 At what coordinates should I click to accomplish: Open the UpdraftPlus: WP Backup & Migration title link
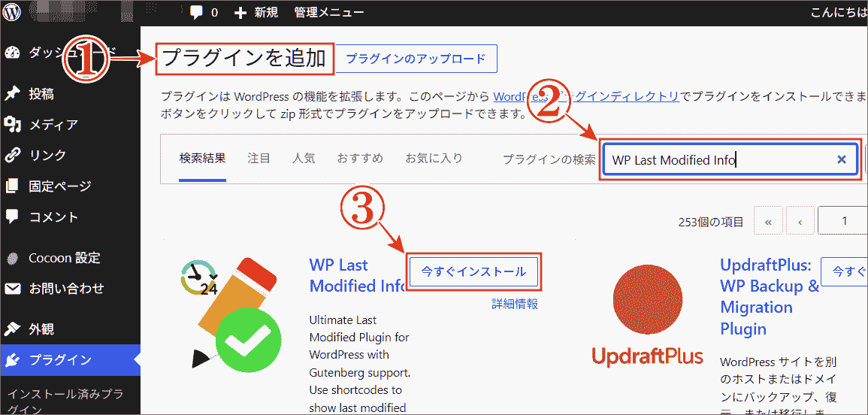pyautogui.click(x=770, y=296)
